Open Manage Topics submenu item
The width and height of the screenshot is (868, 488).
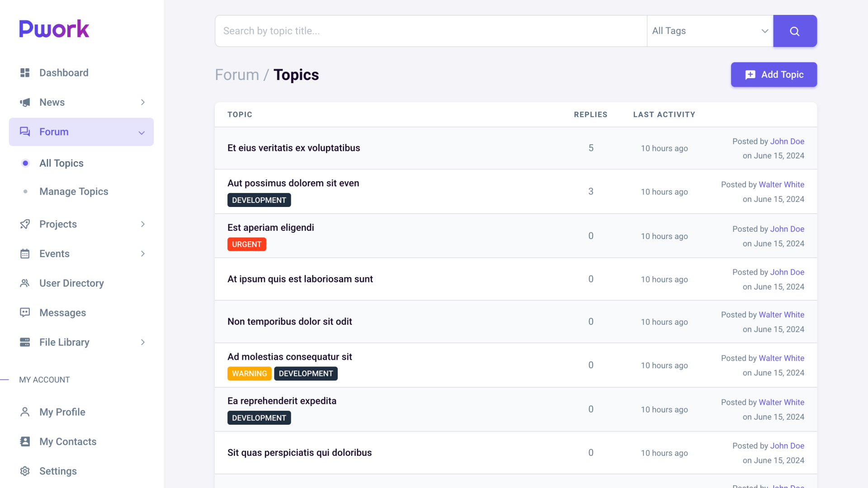(x=74, y=192)
